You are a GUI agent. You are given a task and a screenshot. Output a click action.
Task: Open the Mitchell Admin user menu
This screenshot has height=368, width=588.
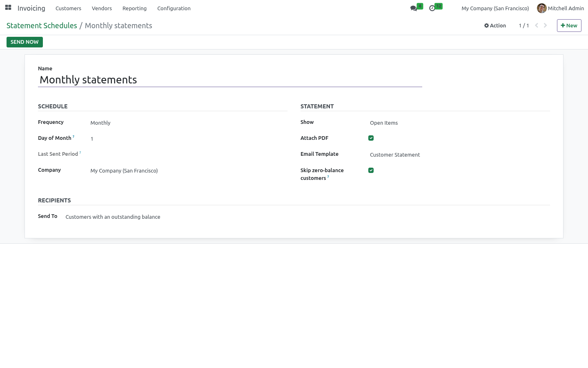560,8
